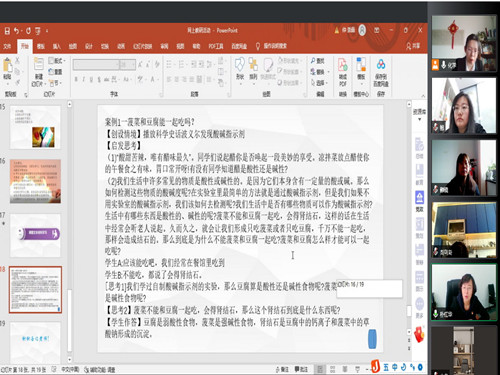This screenshot has height=375, width=500.
Task: Click the 批注 (Comments) status bar button
Action: tap(301, 369)
